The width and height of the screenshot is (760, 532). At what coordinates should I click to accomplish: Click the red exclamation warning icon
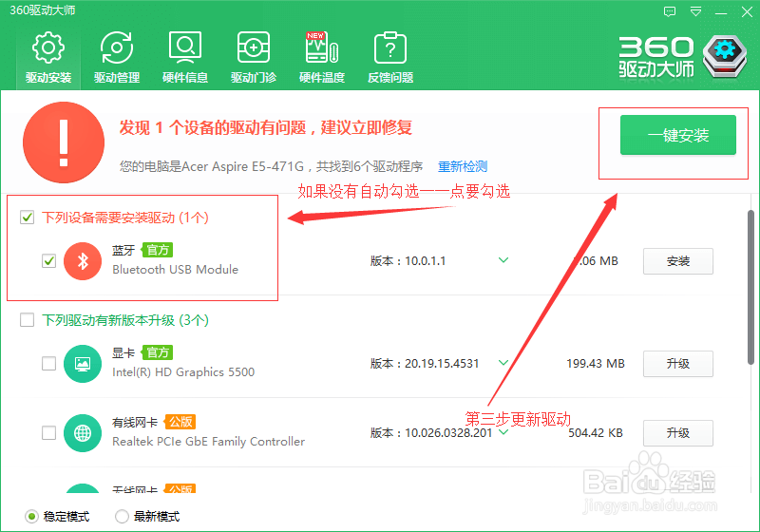64,142
